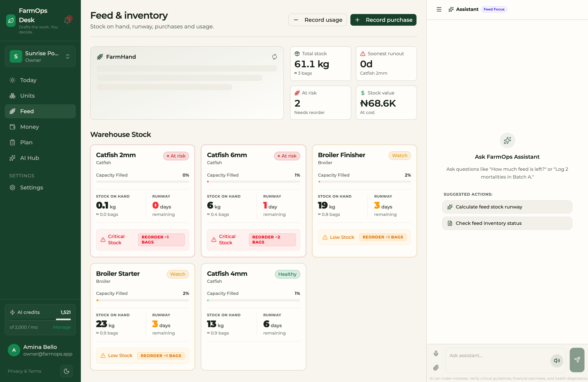Open Manage link for AI credits
This screenshot has width=588, height=382.
pos(62,327)
